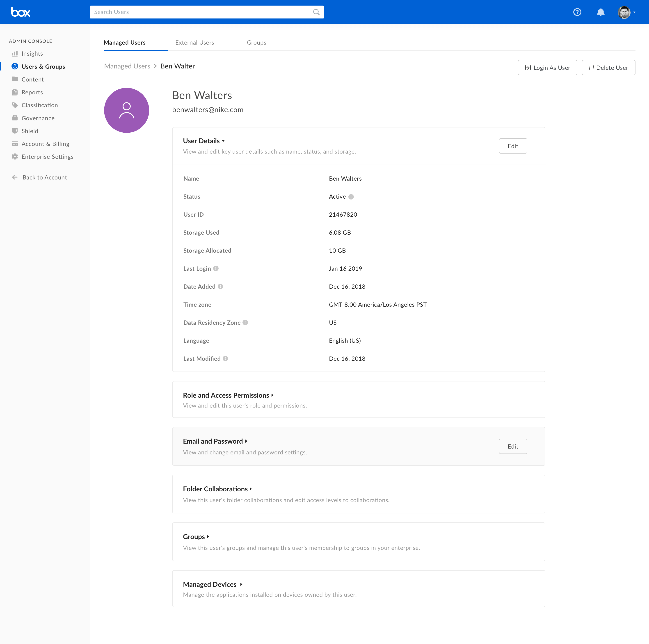Click the info icon next to Active status

[x=351, y=197]
